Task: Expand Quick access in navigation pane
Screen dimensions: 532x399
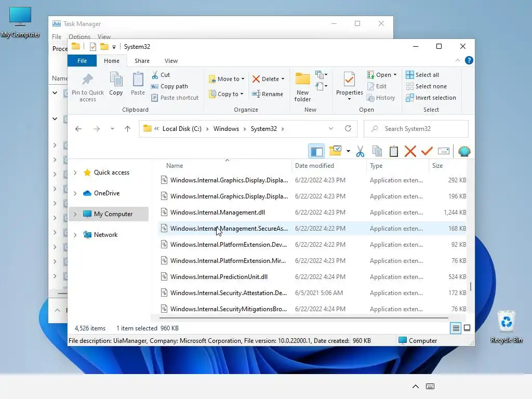Action: click(75, 172)
